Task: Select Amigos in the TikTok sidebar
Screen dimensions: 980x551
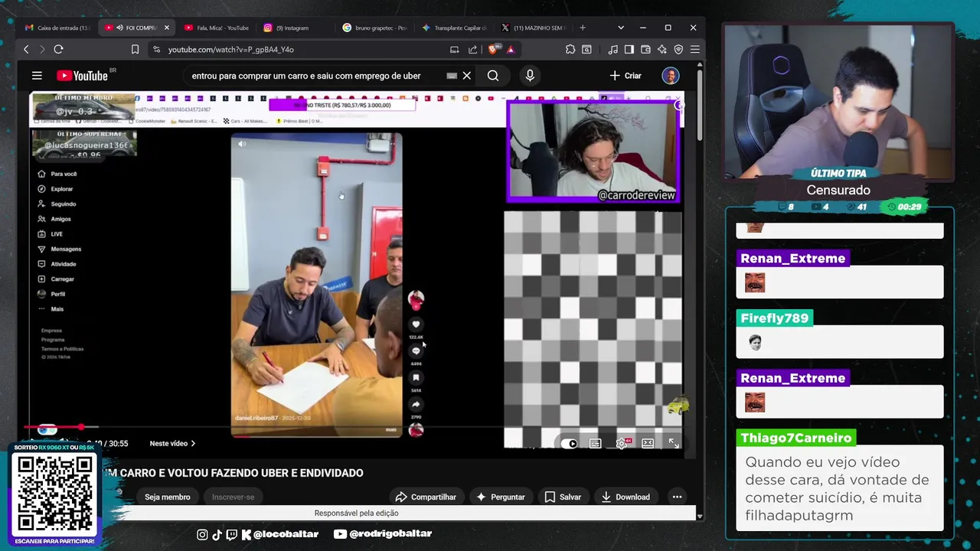Action: pos(54,219)
